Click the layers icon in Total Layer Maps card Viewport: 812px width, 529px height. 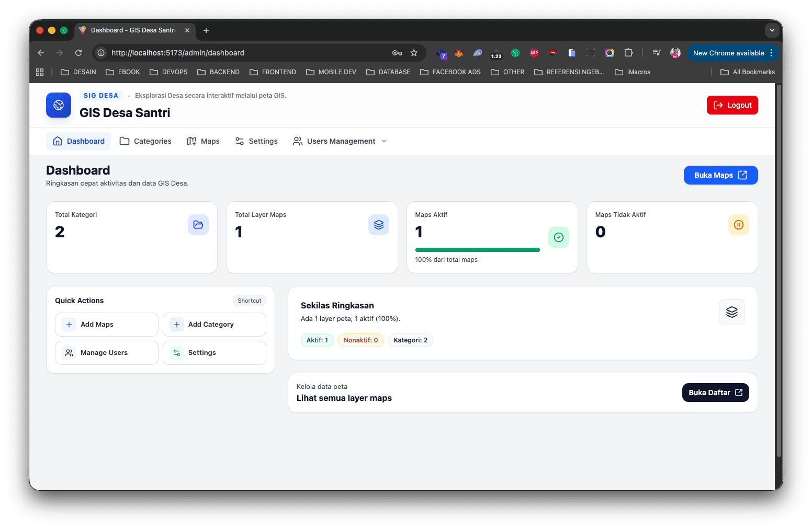(x=379, y=225)
